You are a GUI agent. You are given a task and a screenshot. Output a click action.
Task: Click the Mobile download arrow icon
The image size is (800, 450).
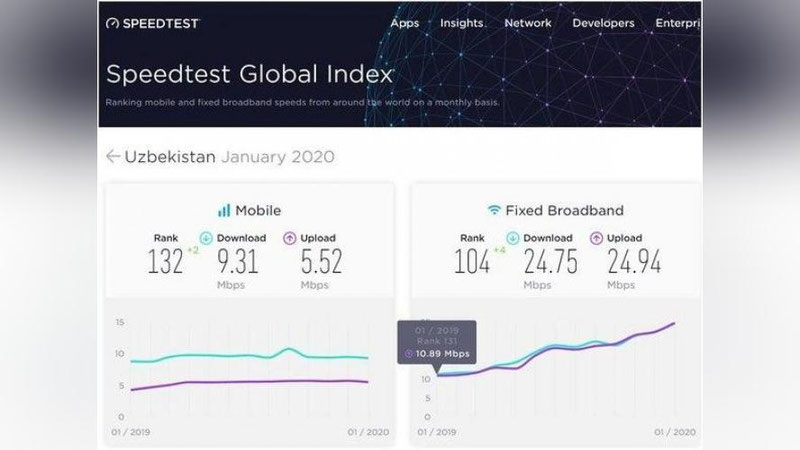click(206, 238)
